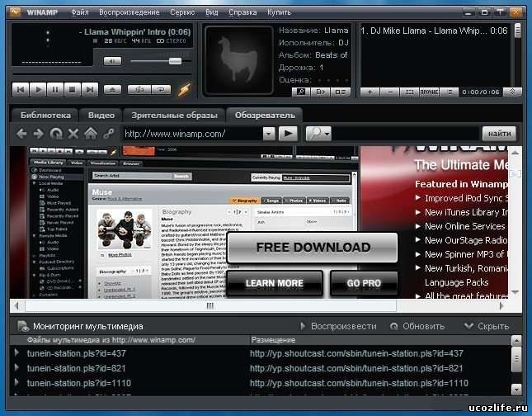The height and width of the screenshot is (416, 532).
Task: Add files with the playlist plus button
Action: pos(370,92)
